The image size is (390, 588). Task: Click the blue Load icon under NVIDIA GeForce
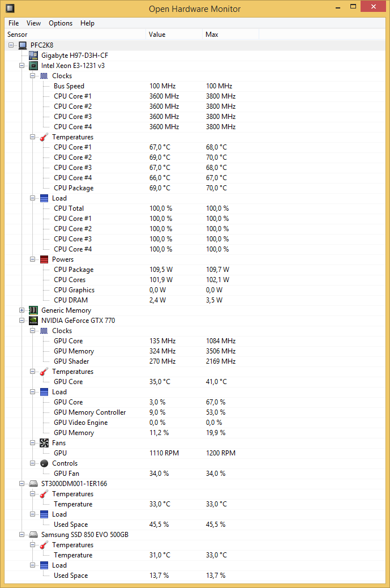pos(44,392)
